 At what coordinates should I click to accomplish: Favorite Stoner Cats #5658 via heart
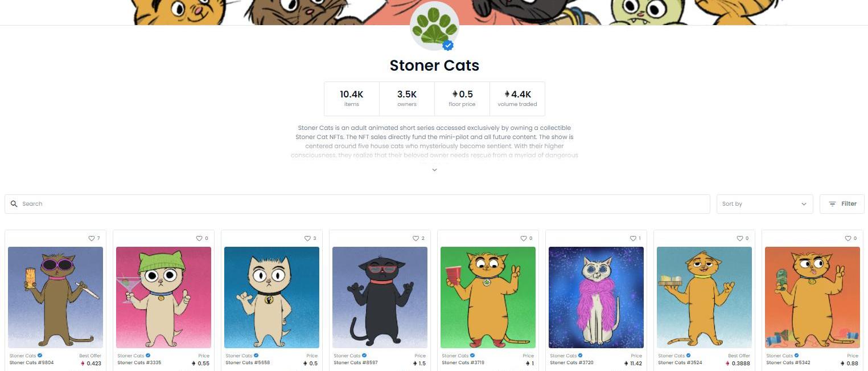[307, 238]
